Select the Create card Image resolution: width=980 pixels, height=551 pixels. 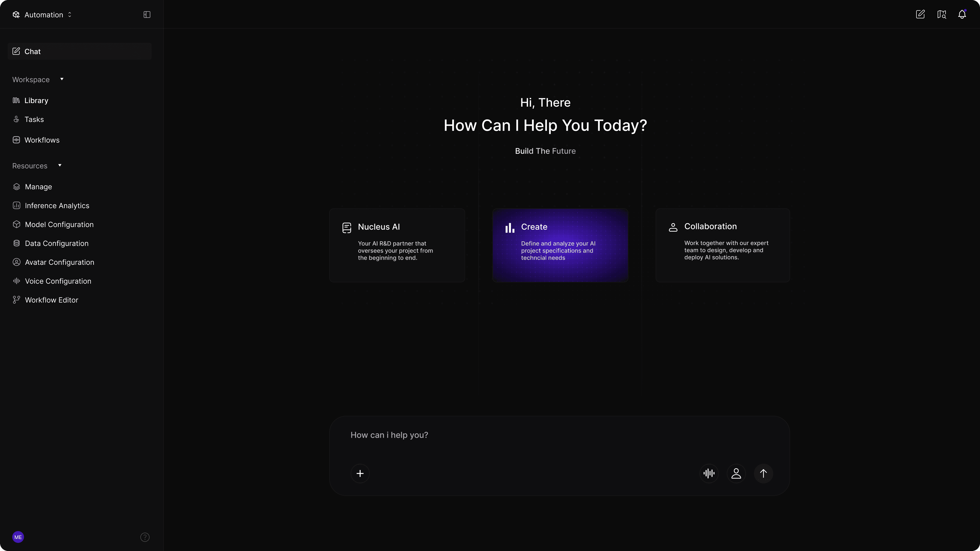coord(560,245)
